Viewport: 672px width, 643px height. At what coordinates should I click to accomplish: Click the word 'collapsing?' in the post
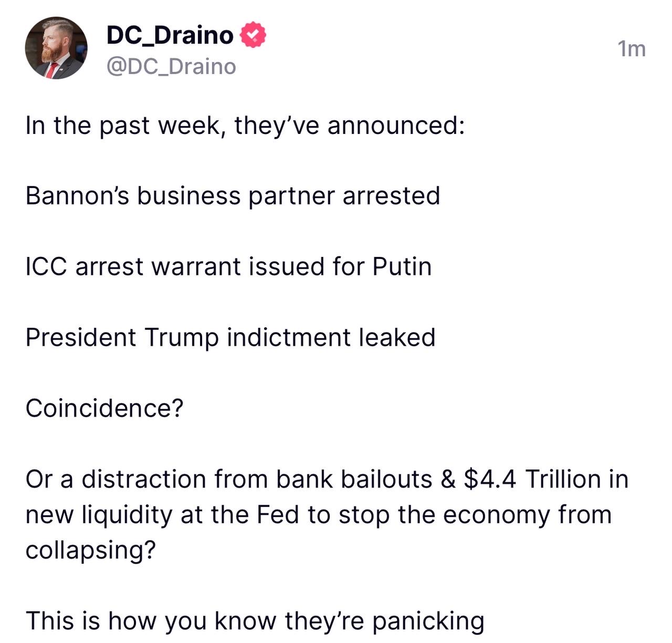coord(91,551)
